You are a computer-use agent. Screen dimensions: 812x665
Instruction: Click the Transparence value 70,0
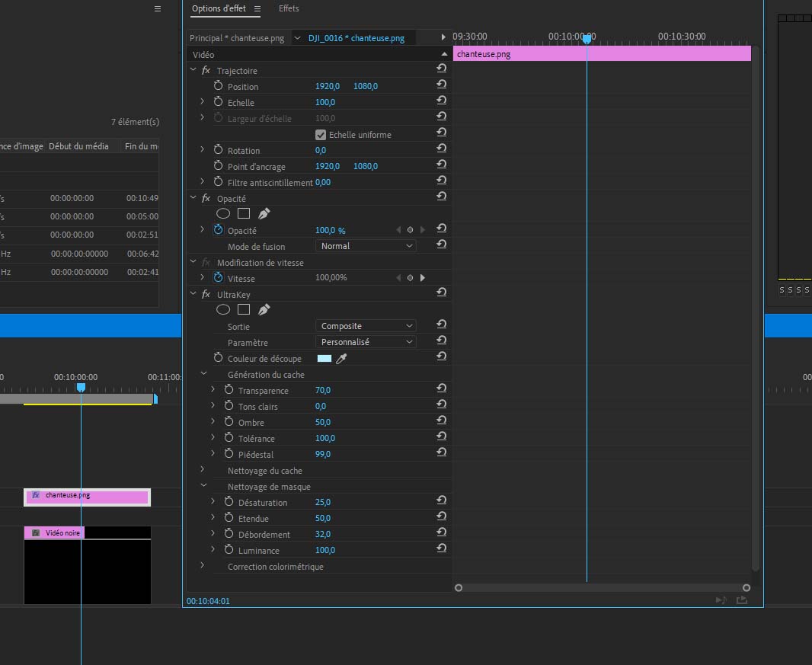point(323,390)
